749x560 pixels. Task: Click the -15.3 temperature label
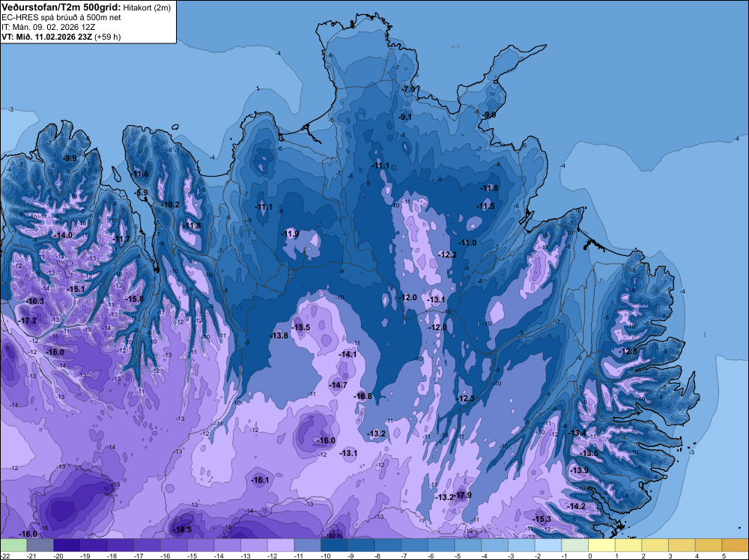pyautogui.click(x=542, y=519)
